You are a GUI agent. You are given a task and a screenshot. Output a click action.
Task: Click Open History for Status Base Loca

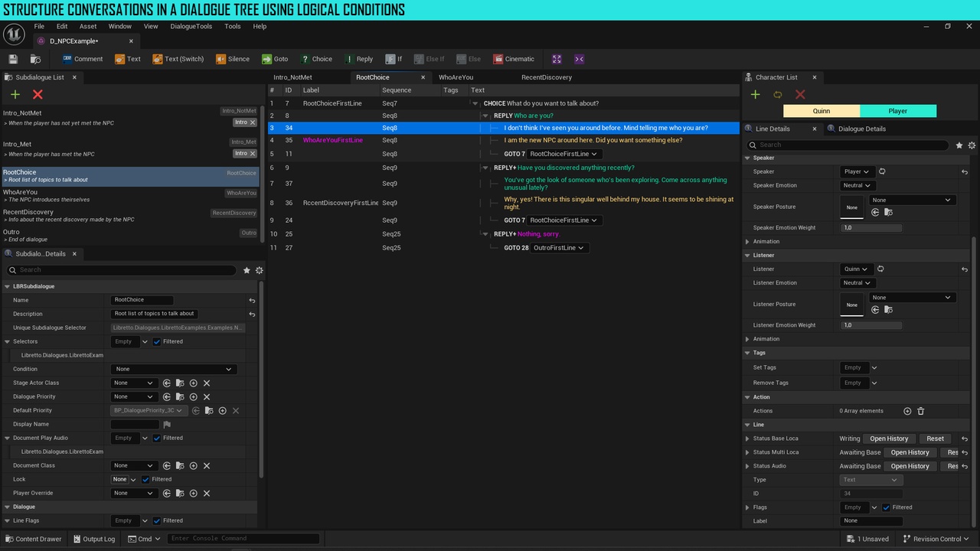coord(889,439)
